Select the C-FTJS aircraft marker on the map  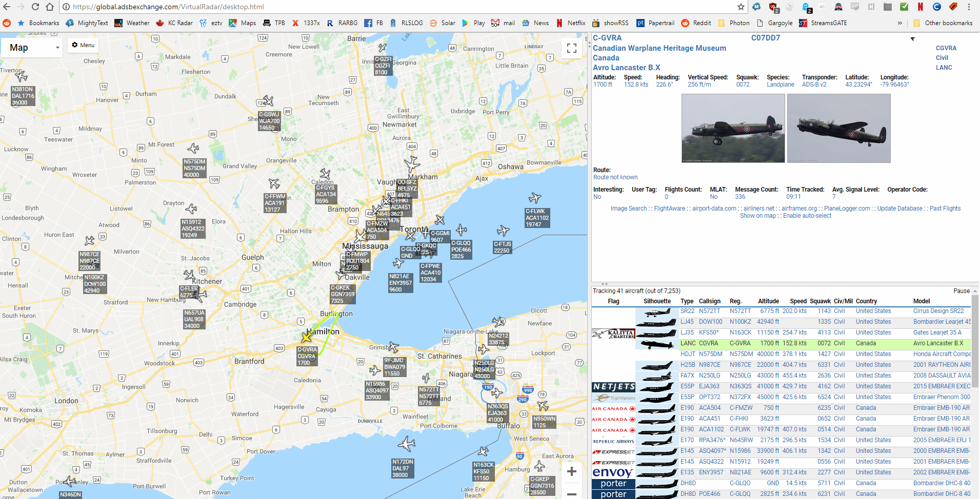(x=503, y=231)
